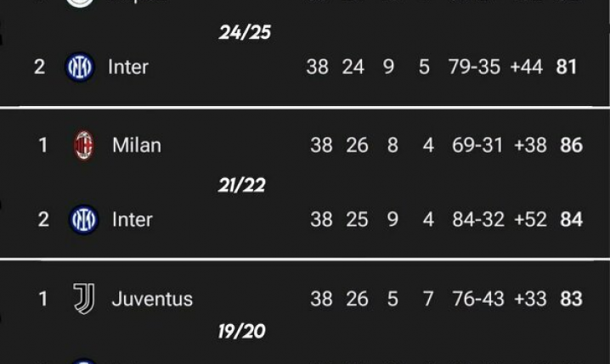Image resolution: width=610 pixels, height=364 pixels.
Task: Select Inter team name in 21/22 row
Action: [133, 220]
